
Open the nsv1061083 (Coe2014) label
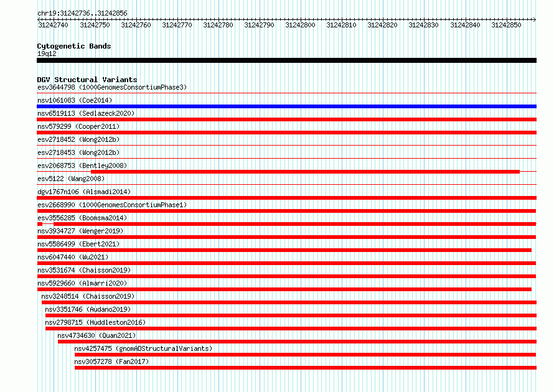tap(75, 100)
